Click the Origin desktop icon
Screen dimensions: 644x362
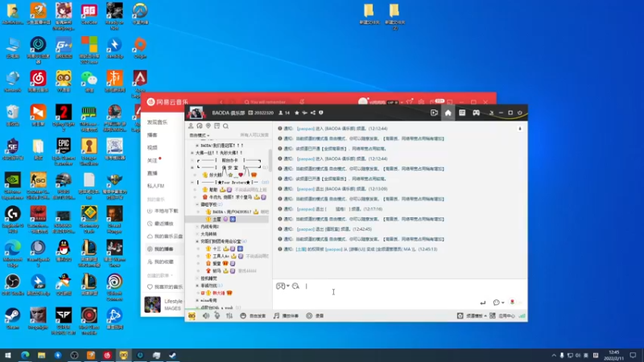(x=140, y=48)
